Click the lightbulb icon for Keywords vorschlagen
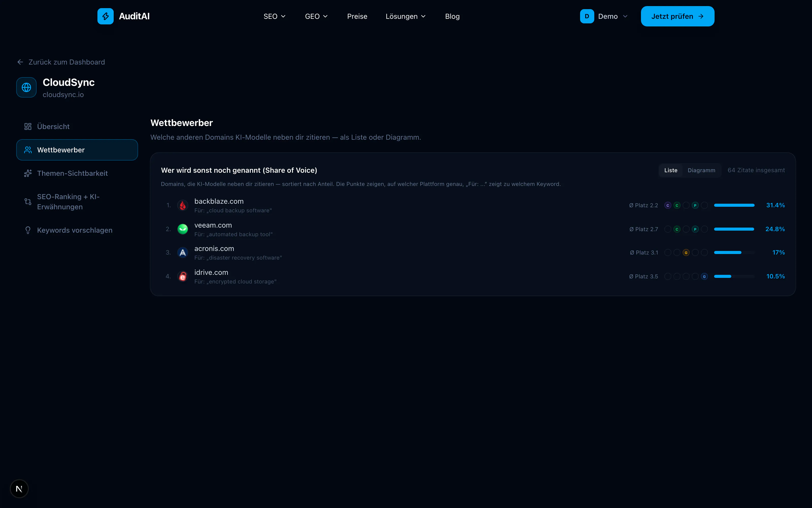Image resolution: width=812 pixels, height=508 pixels. coord(28,230)
